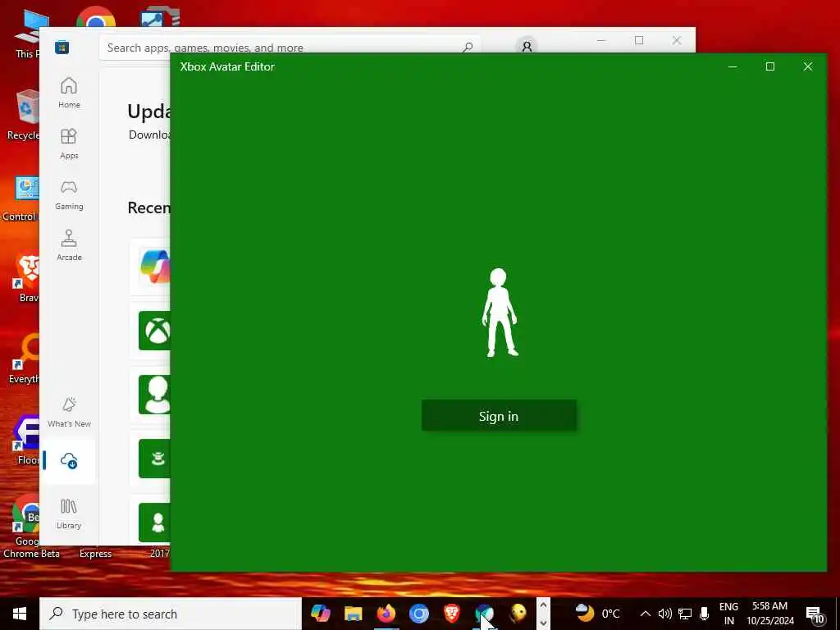Click the magnifier icon in Store search

coord(467,48)
